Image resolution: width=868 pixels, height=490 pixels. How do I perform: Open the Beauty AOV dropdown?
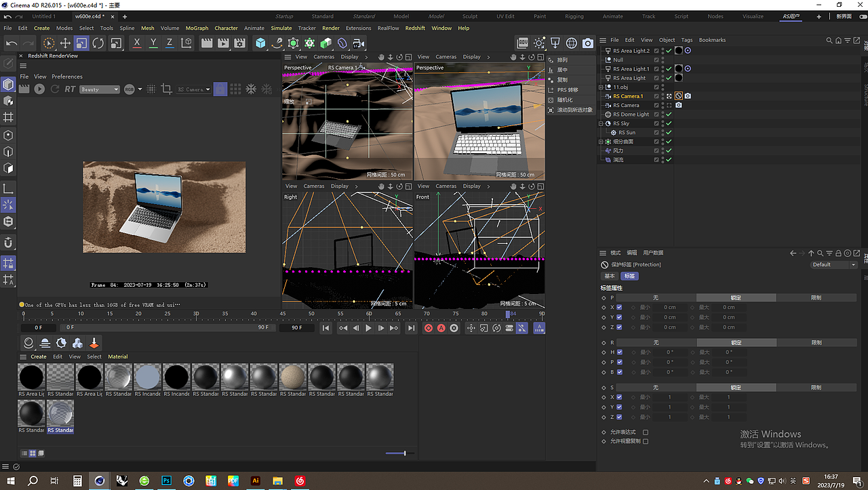click(100, 89)
